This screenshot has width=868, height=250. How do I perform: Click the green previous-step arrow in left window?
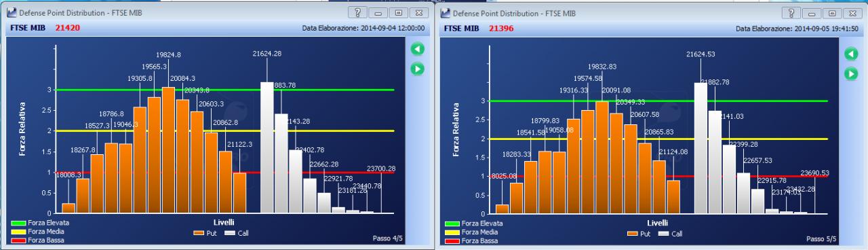click(x=417, y=49)
